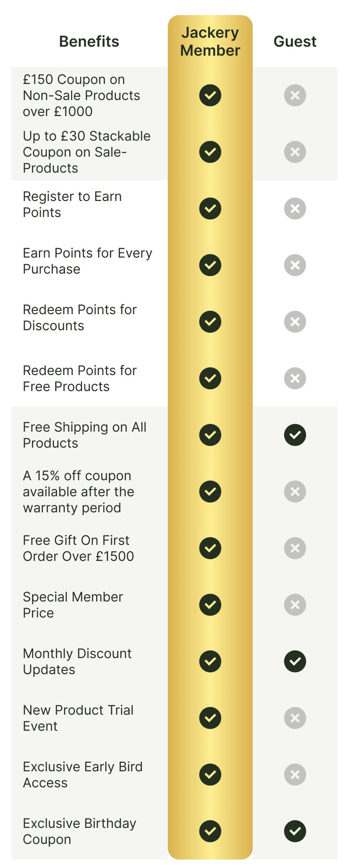This screenshot has height=868, width=346.
Task: Select the Guest column header
Action: click(x=295, y=42)
